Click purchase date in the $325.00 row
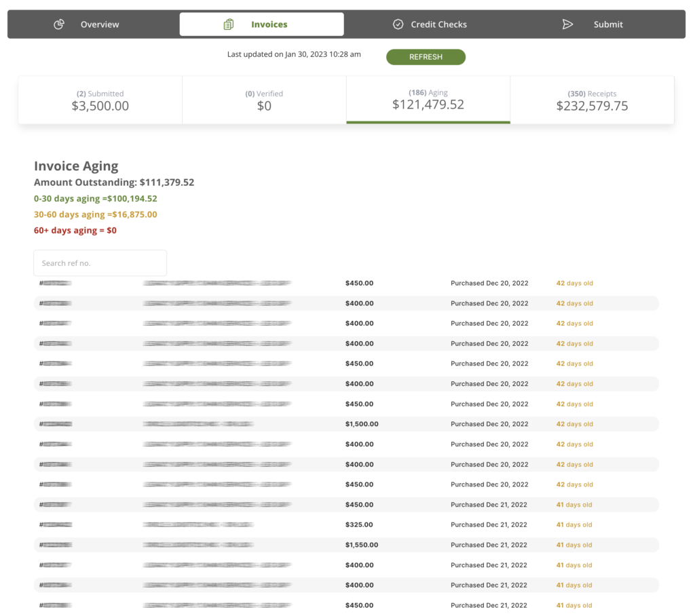 click(489, 524)
